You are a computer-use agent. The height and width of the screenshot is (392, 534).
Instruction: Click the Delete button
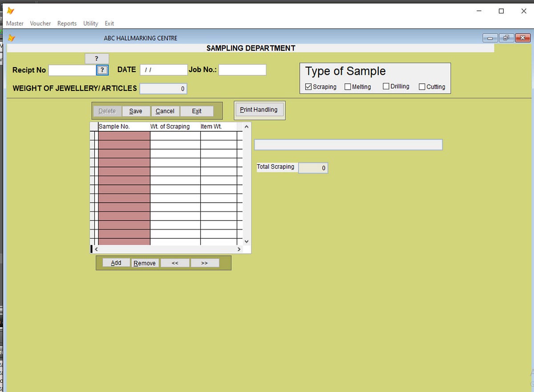[107, 111]
